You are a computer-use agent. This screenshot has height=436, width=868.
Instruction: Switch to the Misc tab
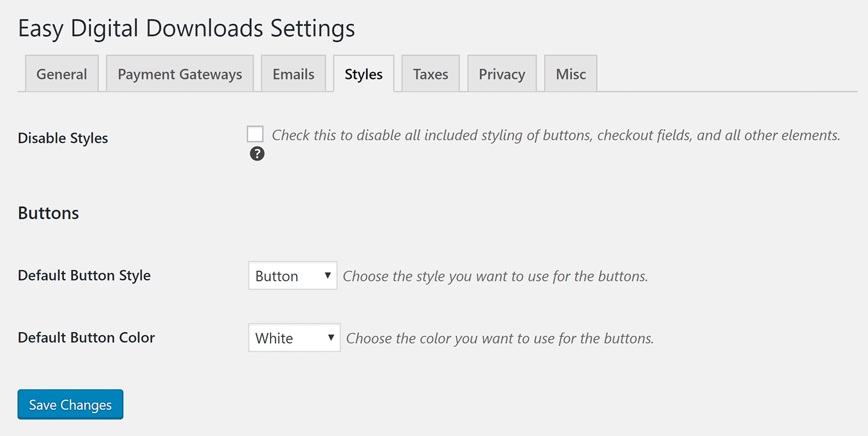pos(571,73)
